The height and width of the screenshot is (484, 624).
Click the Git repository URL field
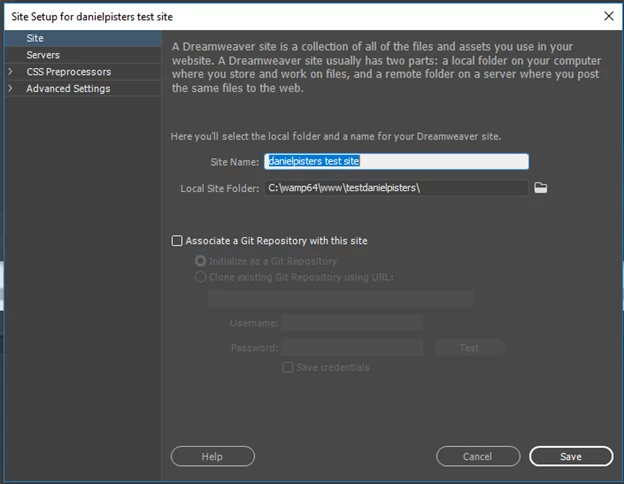pyautogui.click(x=341, y=298)
